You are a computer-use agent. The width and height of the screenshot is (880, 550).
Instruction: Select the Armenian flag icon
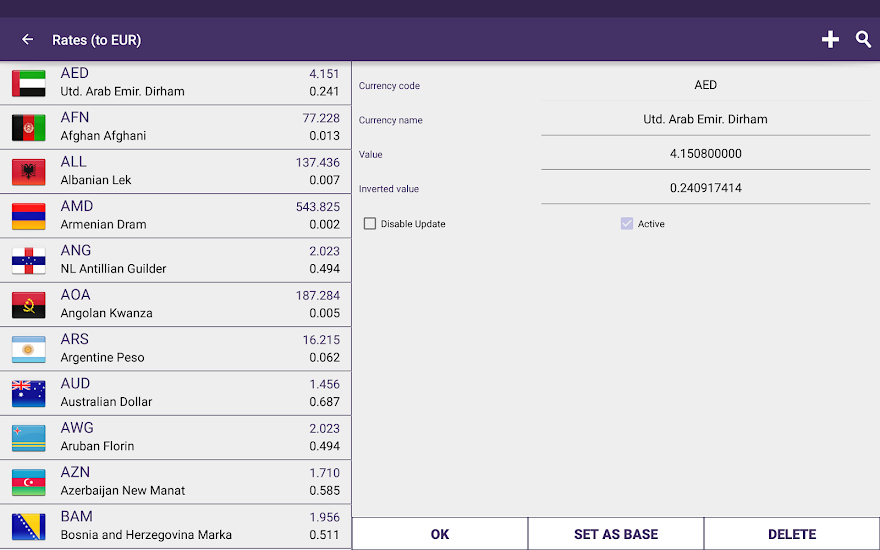(x=28, y=216)
